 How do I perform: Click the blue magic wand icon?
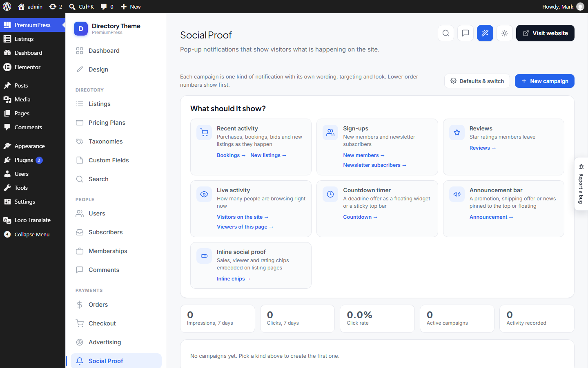click(485, 33)
